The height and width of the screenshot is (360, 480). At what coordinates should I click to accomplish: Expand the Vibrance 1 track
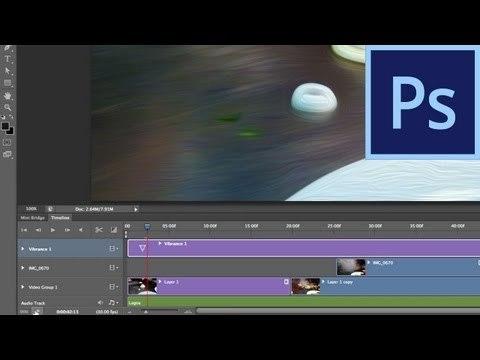point(22,249)
